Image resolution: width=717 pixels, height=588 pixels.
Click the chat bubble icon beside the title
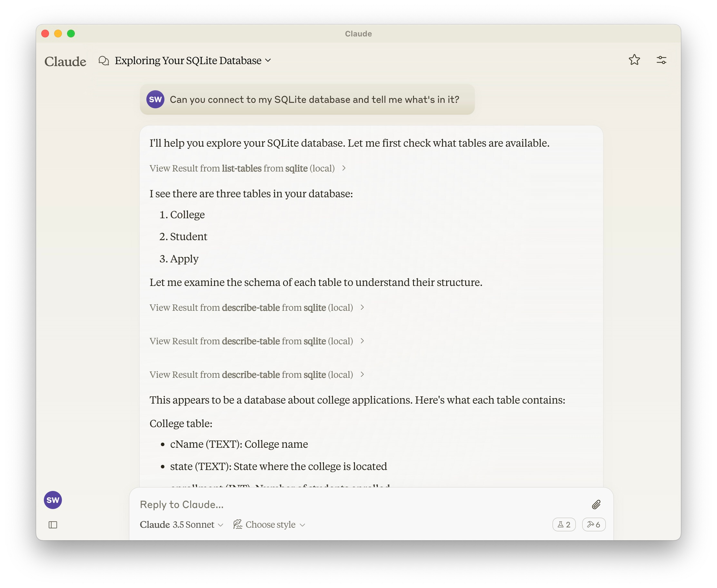pyautogui.click(x=103, y=61)
